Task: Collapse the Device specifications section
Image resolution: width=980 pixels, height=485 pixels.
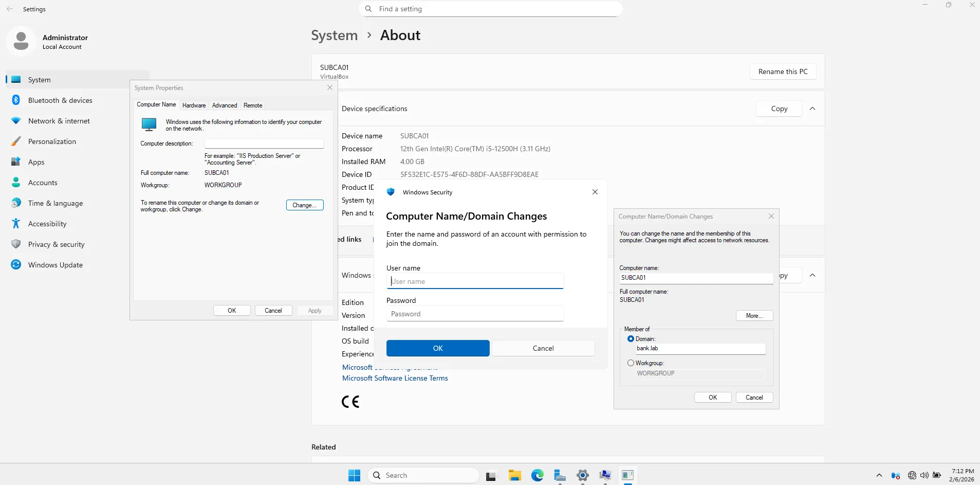Action: point(812,109)
